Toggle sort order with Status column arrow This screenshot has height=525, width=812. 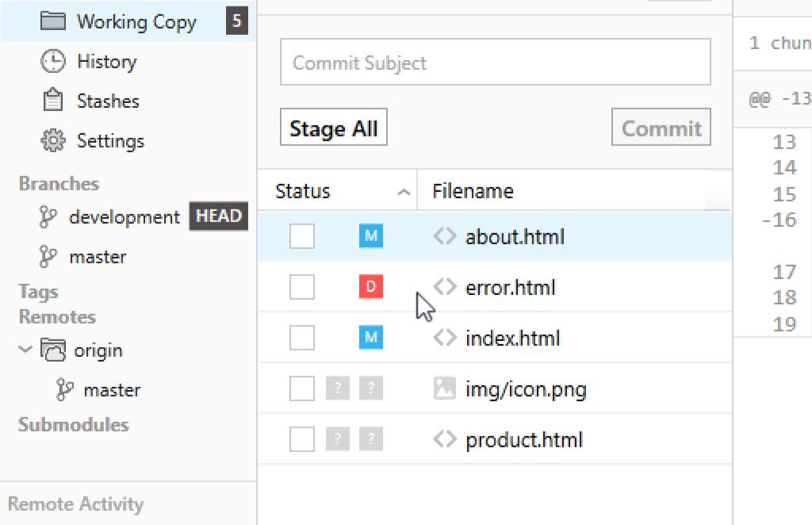[x=404, y=192]
